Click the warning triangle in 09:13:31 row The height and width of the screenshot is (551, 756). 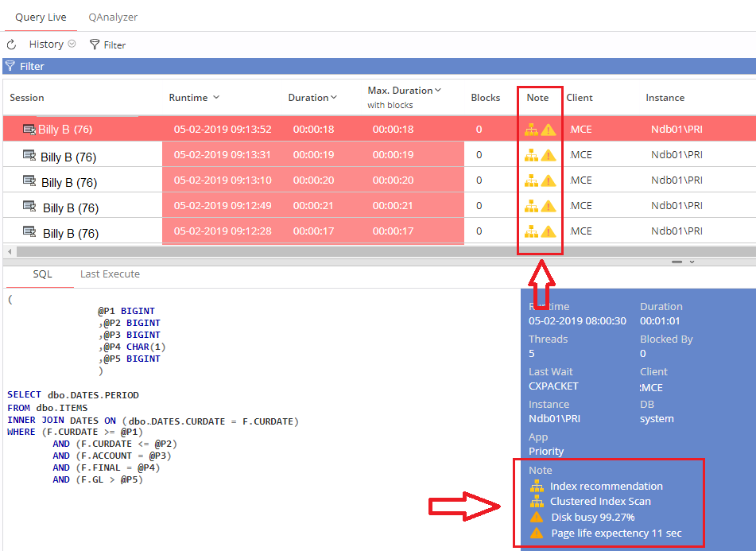pyautogui.click(x=549, y=155)
